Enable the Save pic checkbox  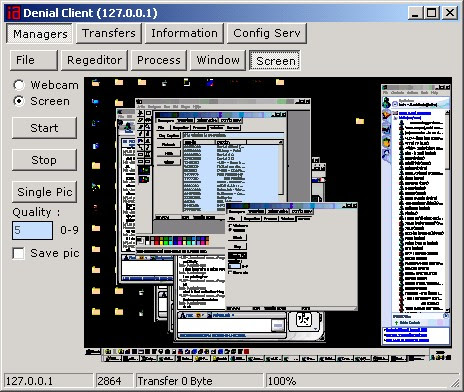18,253
